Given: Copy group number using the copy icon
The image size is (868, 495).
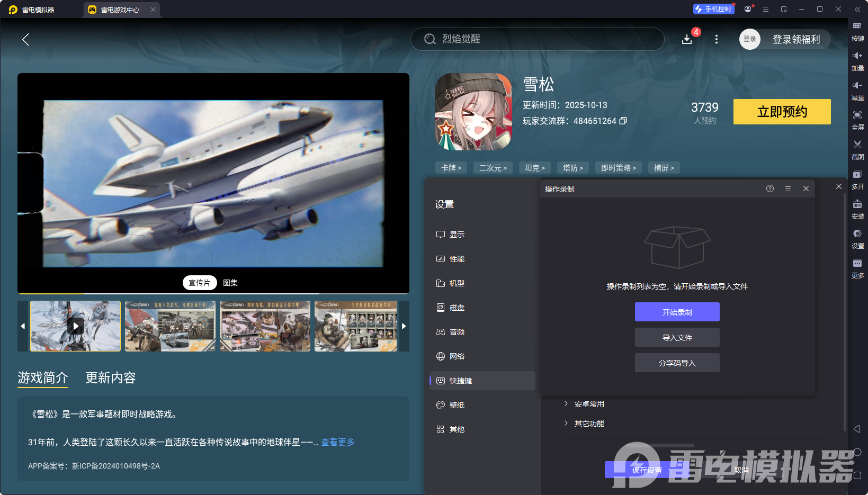Looking at the screenshot, I should (623, 121).
